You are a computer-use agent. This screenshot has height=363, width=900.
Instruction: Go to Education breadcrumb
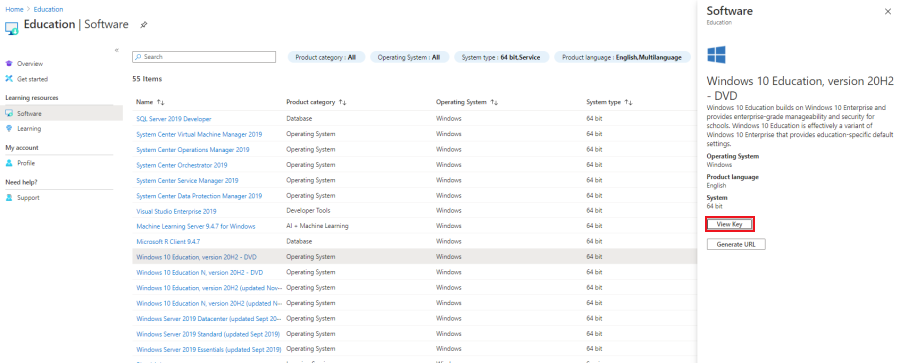pos(48,9)
